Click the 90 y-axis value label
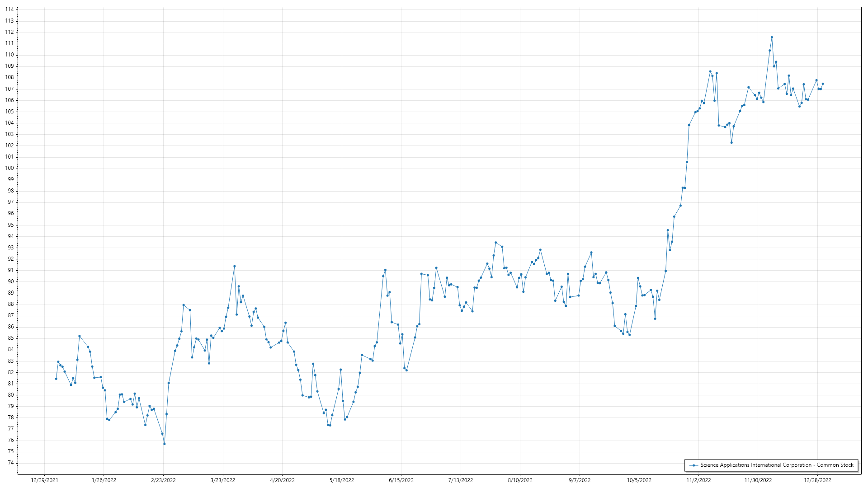 coord(11,282)
